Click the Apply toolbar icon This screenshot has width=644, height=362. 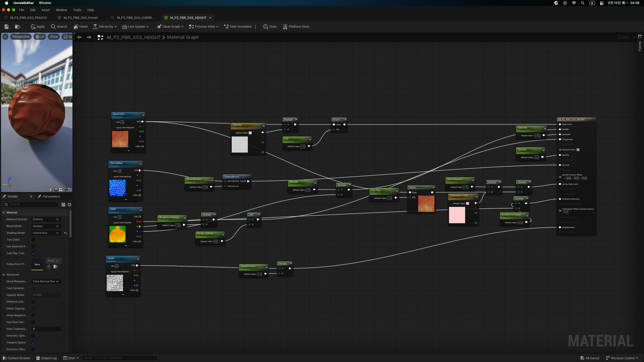(x=38, y=27)
